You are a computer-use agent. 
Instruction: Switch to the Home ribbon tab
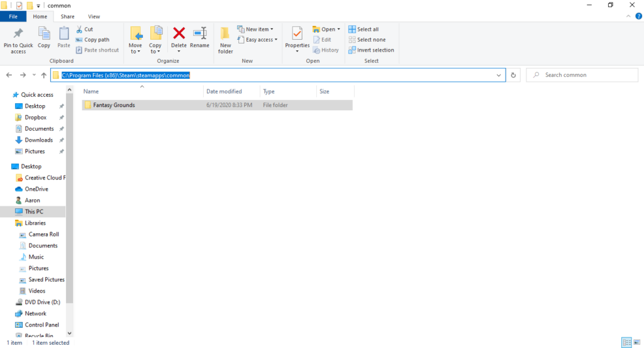pos(40,16)
